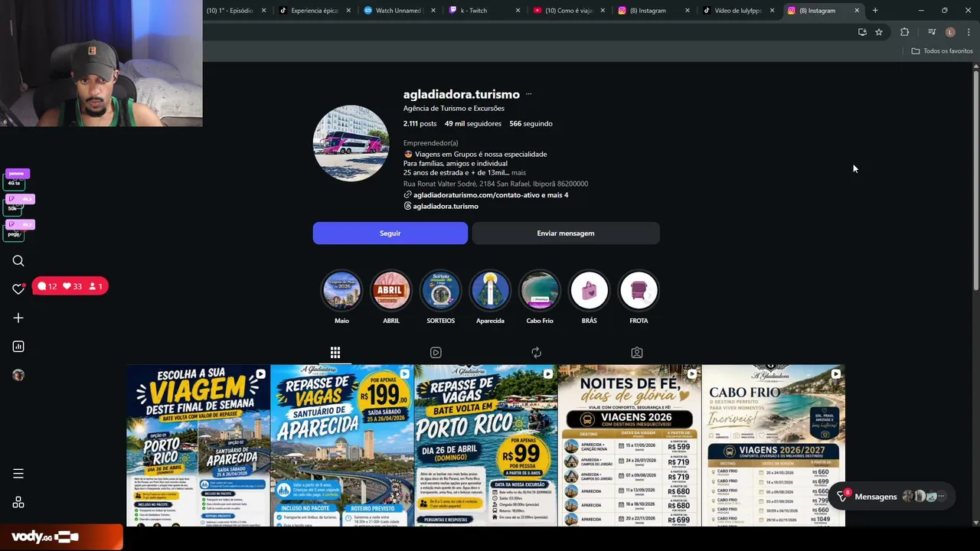
Task: Click the create plus icon in sidebar
Action: [x=18, y=318]
